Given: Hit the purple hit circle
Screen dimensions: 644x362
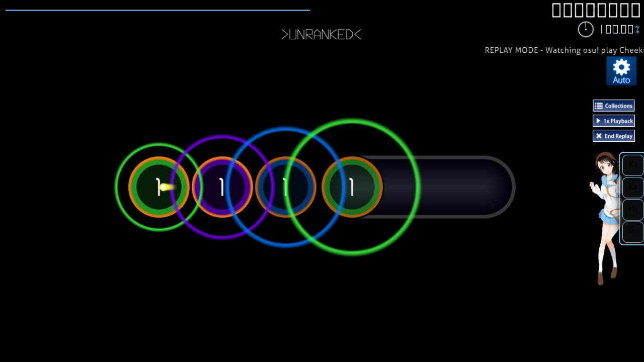Looking at the screenshot, I should coord(222,187).
